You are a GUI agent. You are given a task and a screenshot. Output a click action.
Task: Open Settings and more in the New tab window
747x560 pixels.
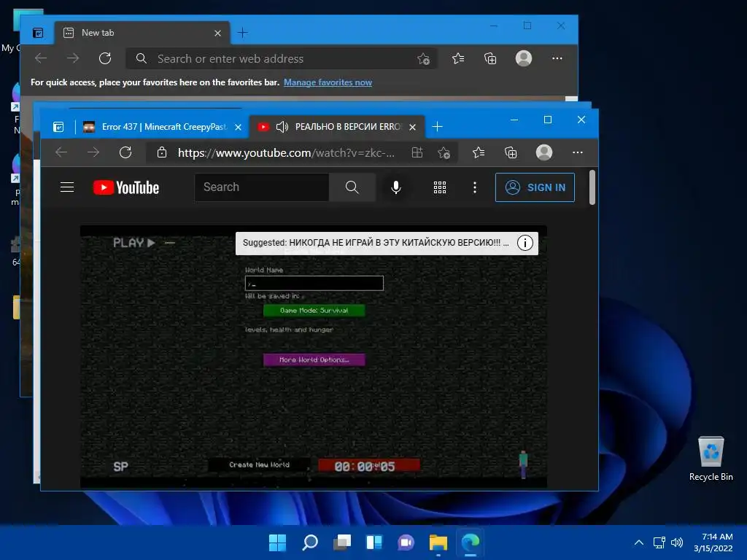(x=557, y=58)
